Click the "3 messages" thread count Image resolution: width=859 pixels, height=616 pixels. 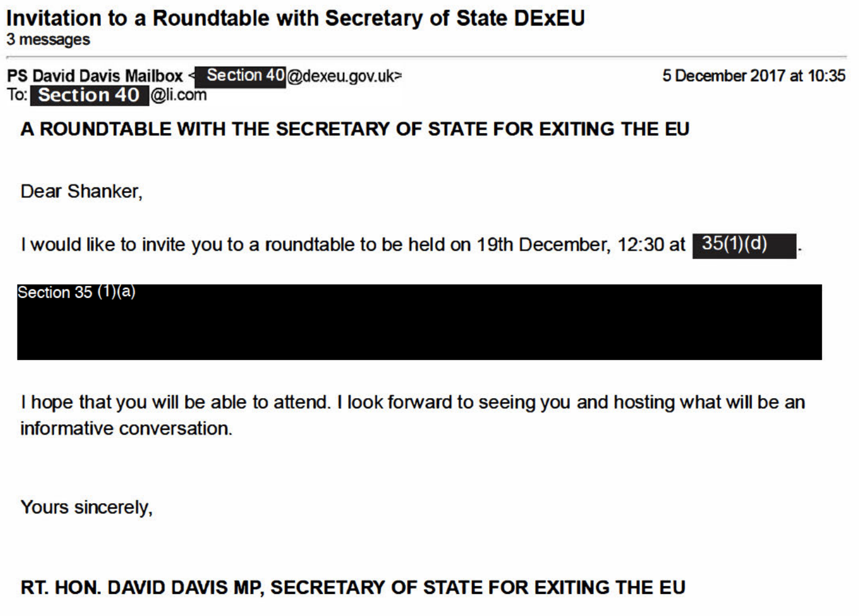pos(48,40)
